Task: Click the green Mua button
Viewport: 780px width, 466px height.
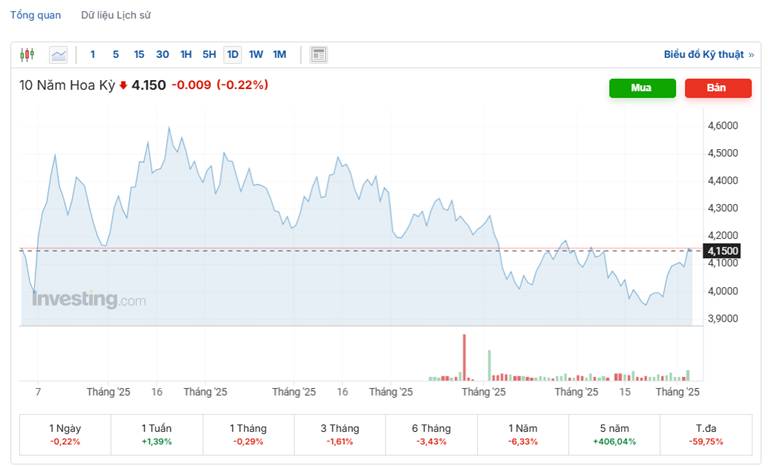Action: click(642, 88)
